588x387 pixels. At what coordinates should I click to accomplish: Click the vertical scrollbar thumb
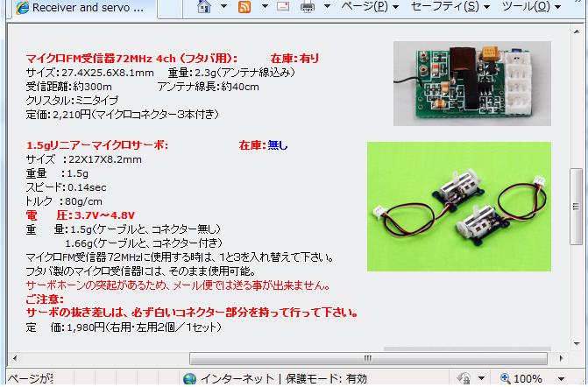click(x=577, y=207)
